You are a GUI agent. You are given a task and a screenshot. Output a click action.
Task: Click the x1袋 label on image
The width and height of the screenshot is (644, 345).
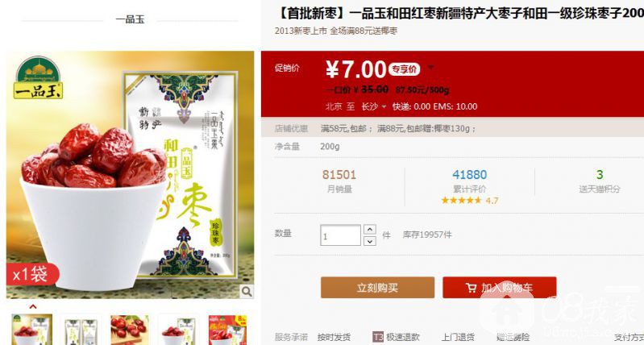point(32,274)
